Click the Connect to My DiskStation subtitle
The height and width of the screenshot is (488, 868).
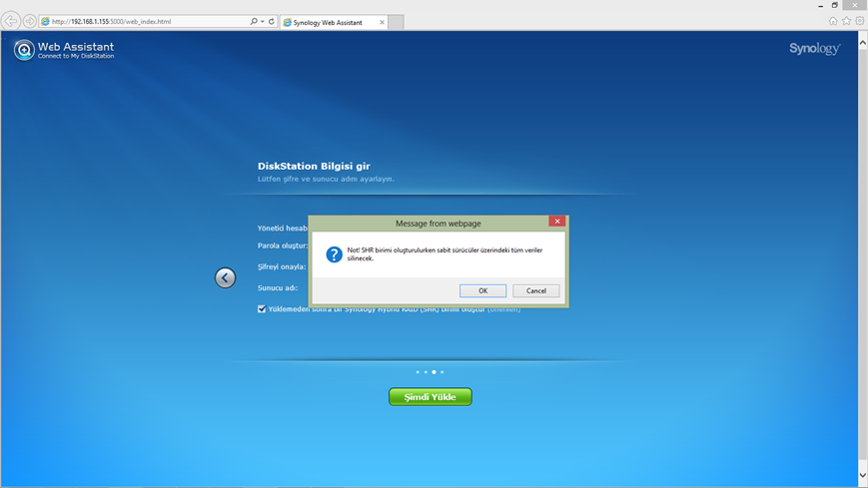click(x=76, y=56)
